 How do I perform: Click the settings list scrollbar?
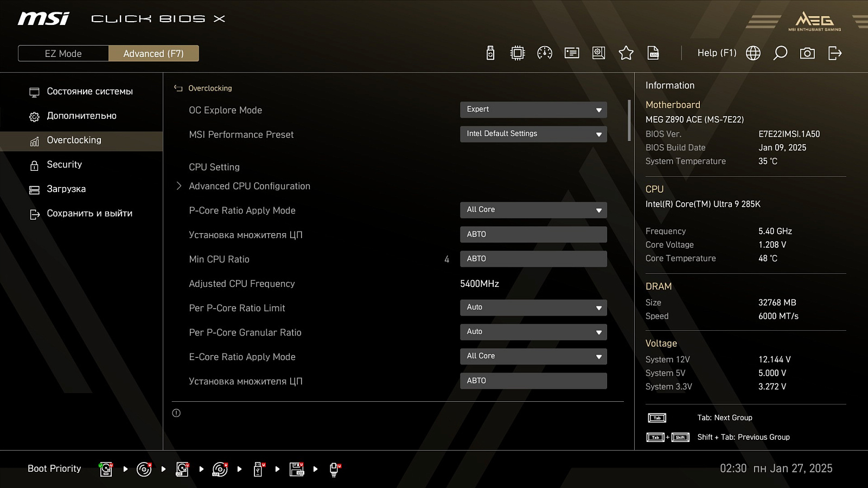[629, 120]
